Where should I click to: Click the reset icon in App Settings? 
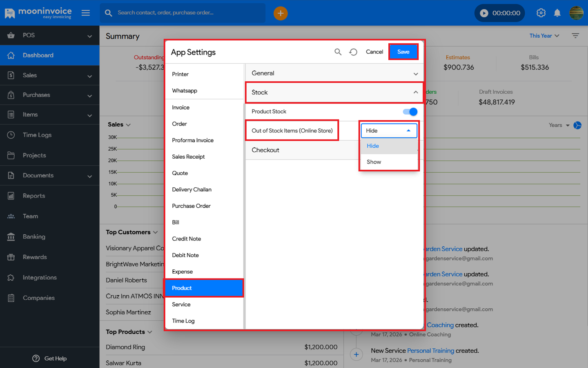(x=353, y=52)
